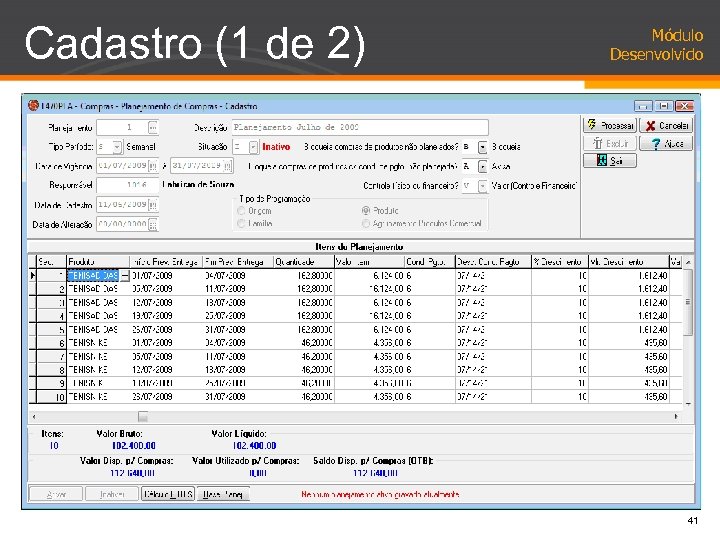Click the Seq. column header
The image size is (720, 540).
tap(51, 262)
